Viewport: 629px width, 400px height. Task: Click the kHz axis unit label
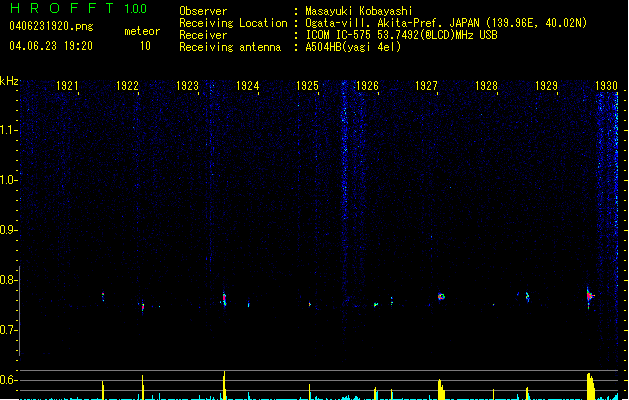pyautogui.click(x=9, y=81)
